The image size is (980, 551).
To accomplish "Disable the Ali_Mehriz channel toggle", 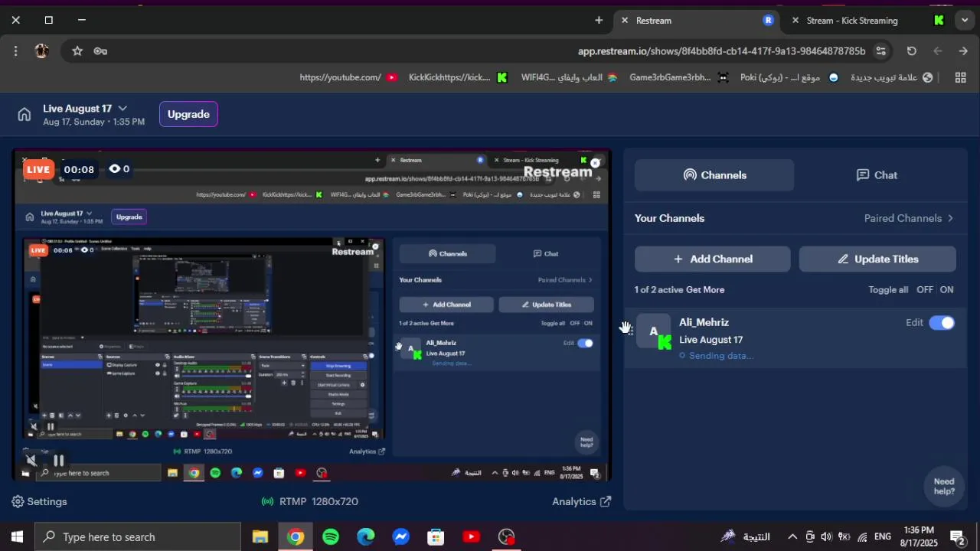I will 942,323.
